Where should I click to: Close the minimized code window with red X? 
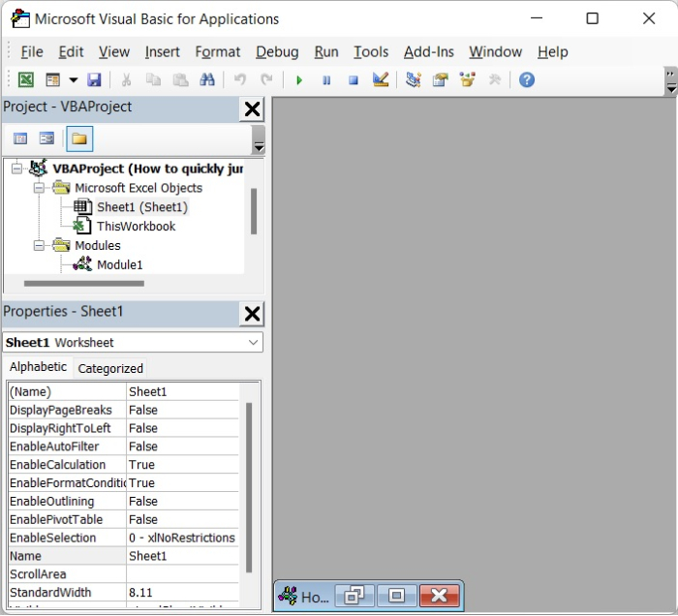point(440,596)
